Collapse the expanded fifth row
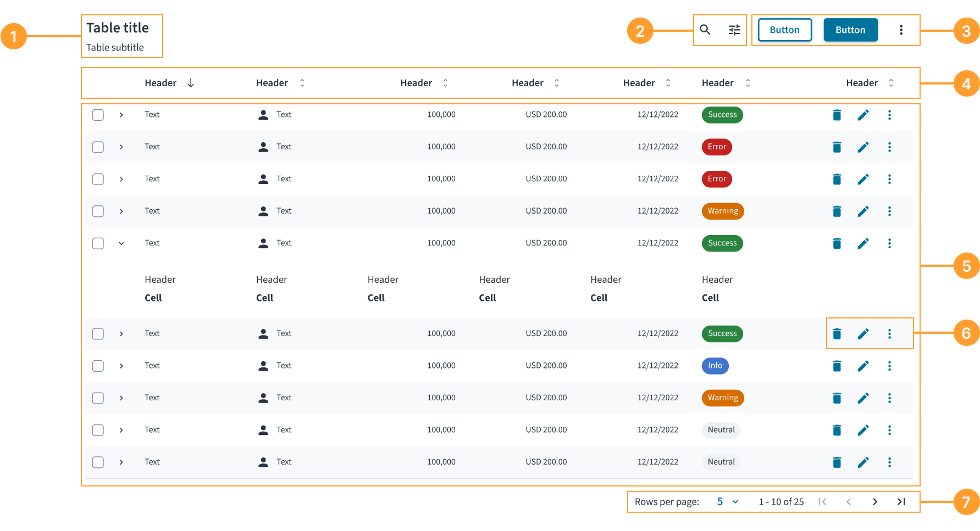Image resolution: width=980 pixels, height=531 pixels. [121, 243]
